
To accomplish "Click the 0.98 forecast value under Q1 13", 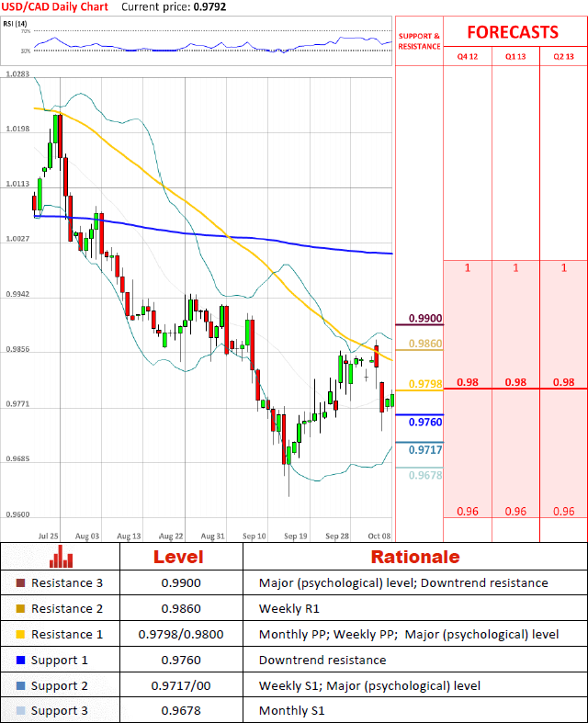I will 515,382.
